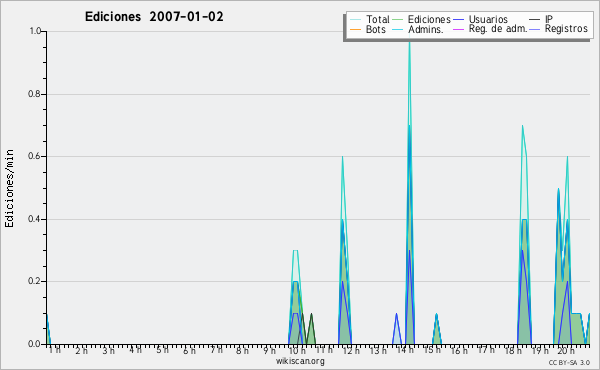The height and width of the screenshot is (370, 600).
Task: Click the 0.6 y-axis value label
Action: [34, 156]
